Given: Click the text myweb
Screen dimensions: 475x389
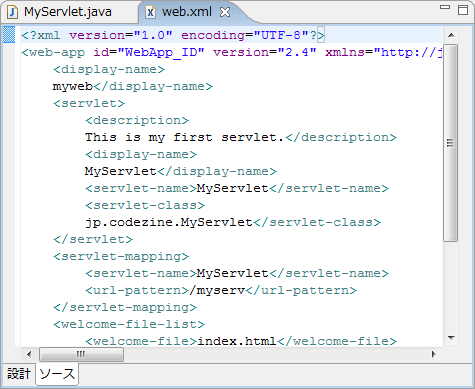Looking at the screenshot, I should click(73, 87).
